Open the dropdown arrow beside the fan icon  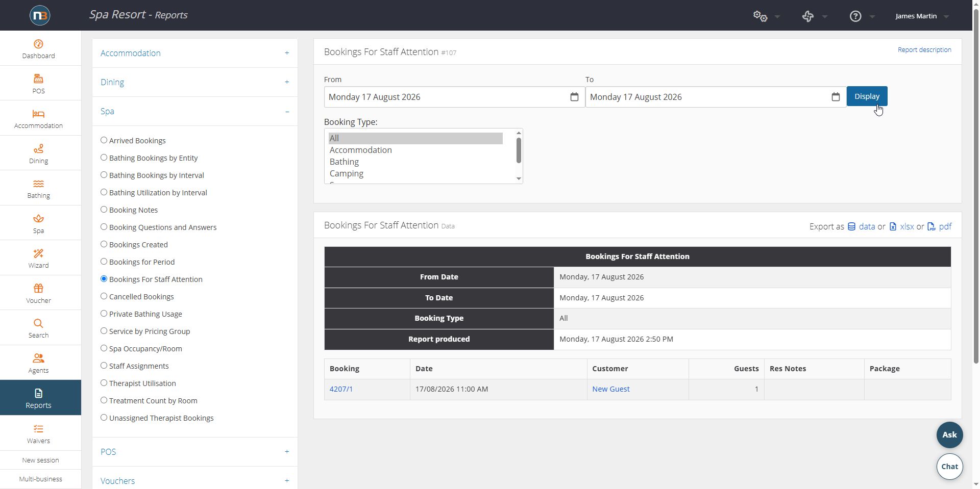tap(825, 17)
